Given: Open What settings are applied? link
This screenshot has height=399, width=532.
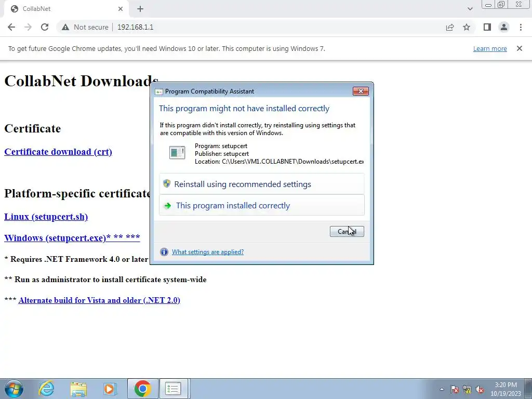Looking at the screenshot, I should (x=208, y=252).
